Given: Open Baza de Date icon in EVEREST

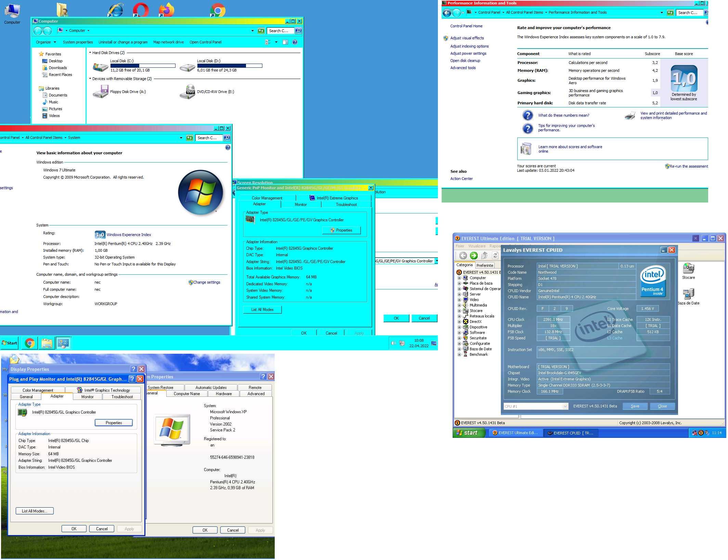Looking at the screenshot, I should pos(688,297).
